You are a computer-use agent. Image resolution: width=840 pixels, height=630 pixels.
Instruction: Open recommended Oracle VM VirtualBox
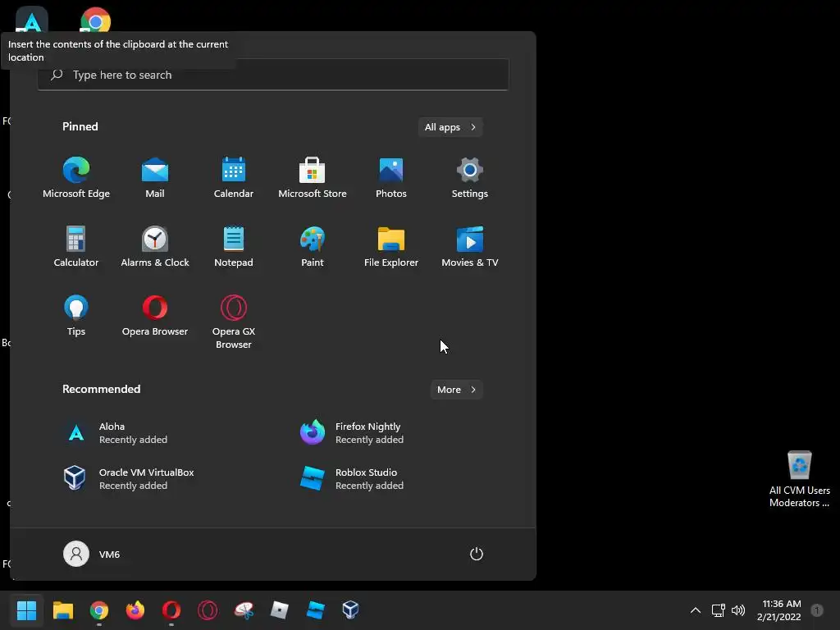pos(129,478)
